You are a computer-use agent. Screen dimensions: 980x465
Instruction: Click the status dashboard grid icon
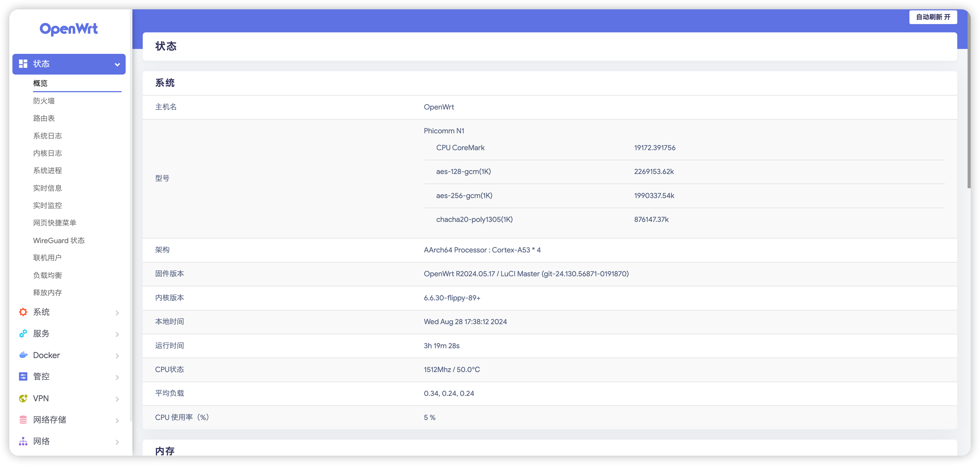coord(23,64)
